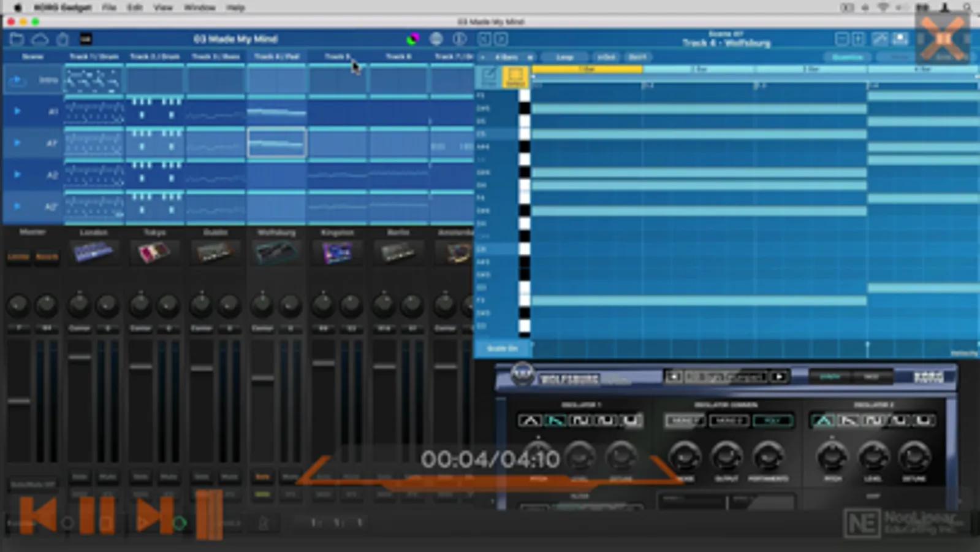This screenshot has width=980, height=552.
Task: Select the Track 1 drum clip in Intro
Action: [x=94, y=80]
